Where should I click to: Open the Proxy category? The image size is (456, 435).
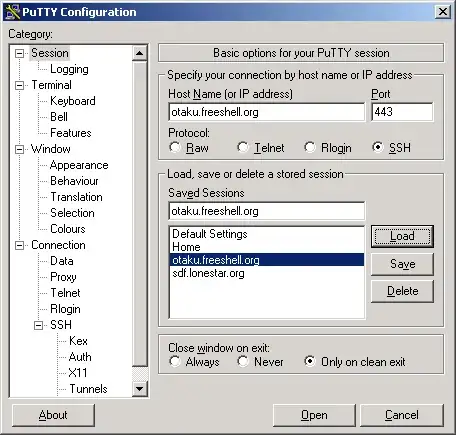(63, 277)
